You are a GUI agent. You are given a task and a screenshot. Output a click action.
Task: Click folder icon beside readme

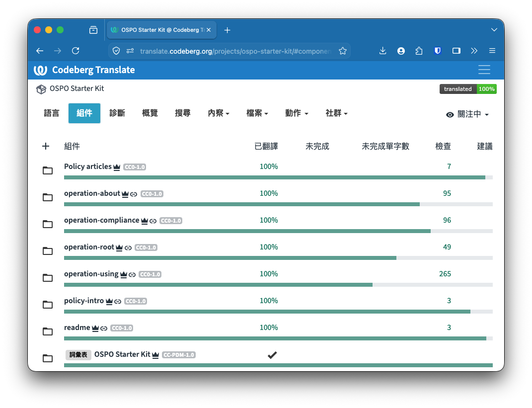point(48,331)
